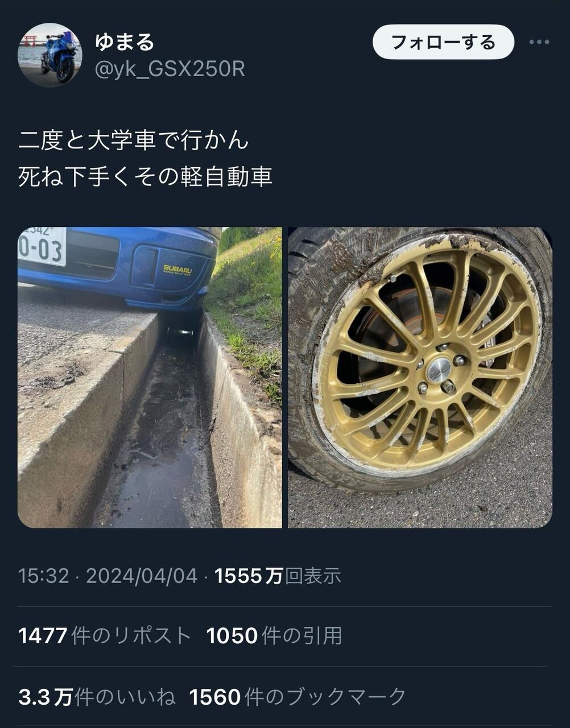Open the ゆまる display name profile
This screenshot has width=570, height=728.
pyautogui.click(x=125, y=42)
